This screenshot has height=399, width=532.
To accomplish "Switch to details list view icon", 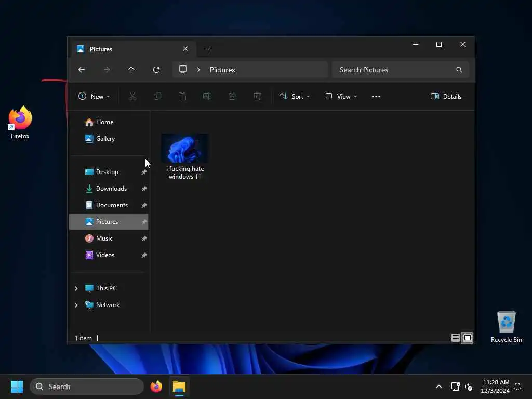I will click(456, 338).
